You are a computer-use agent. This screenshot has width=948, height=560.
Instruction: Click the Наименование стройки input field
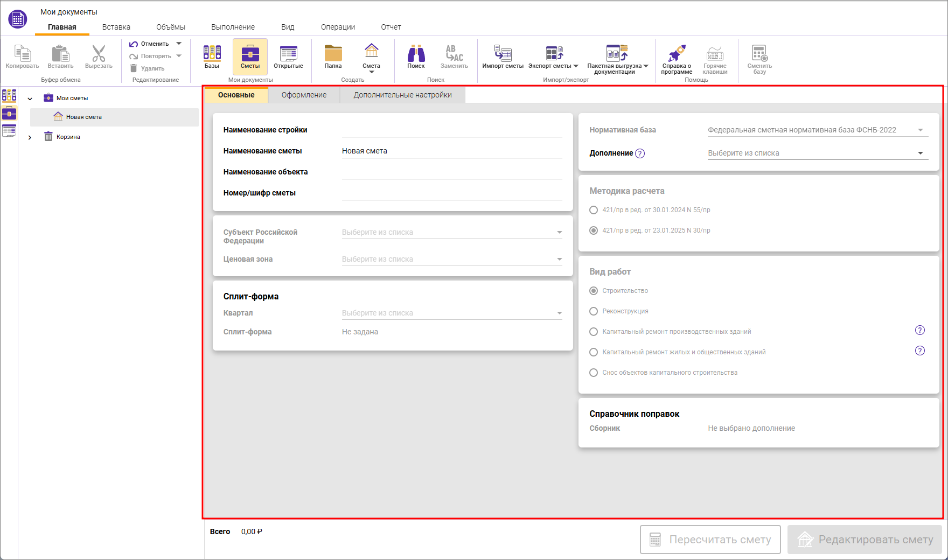coord(451,130)
